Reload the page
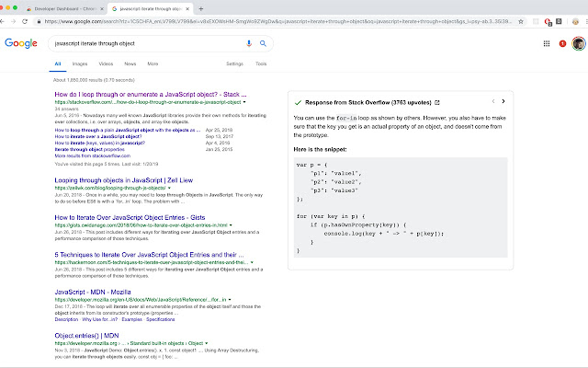This screenshot has width=588, height=368. [25, 21]
